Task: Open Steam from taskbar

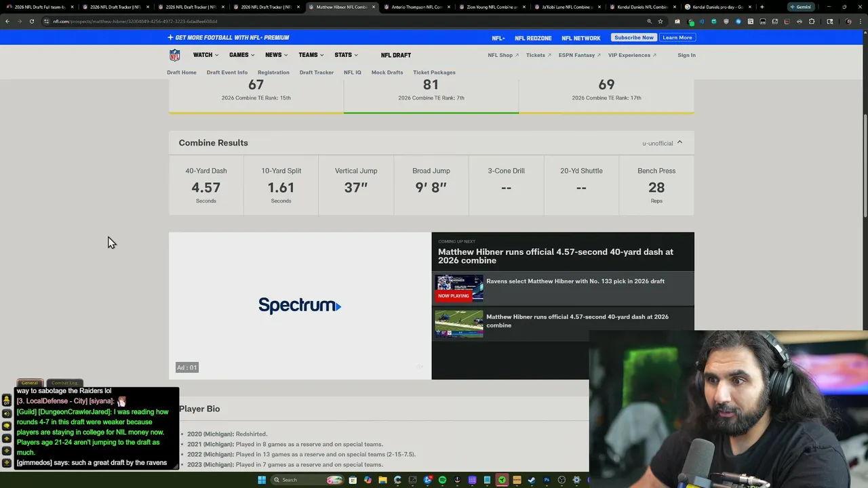Action: [x=532, y=480]
